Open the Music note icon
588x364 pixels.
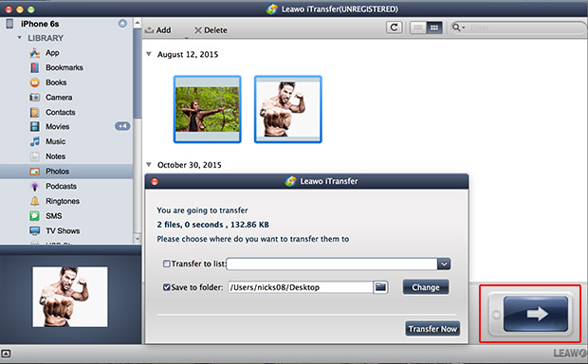[34, 141]
